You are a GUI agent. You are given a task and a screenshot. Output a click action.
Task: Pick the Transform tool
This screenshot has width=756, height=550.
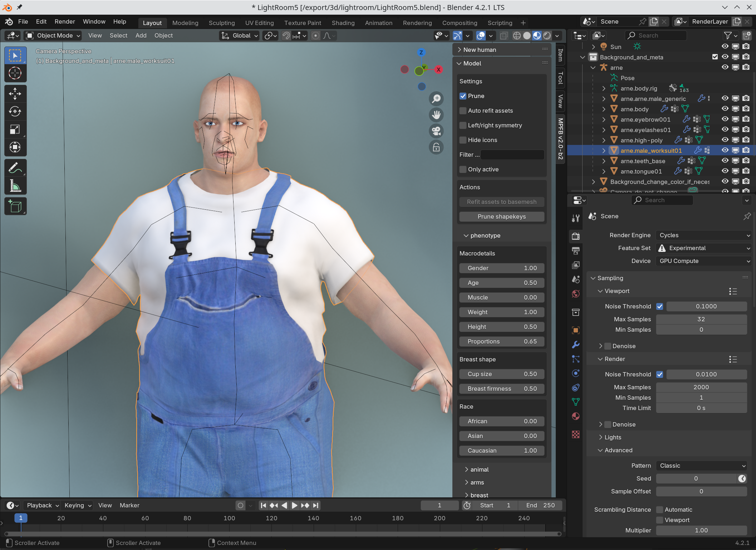point(15,147)
